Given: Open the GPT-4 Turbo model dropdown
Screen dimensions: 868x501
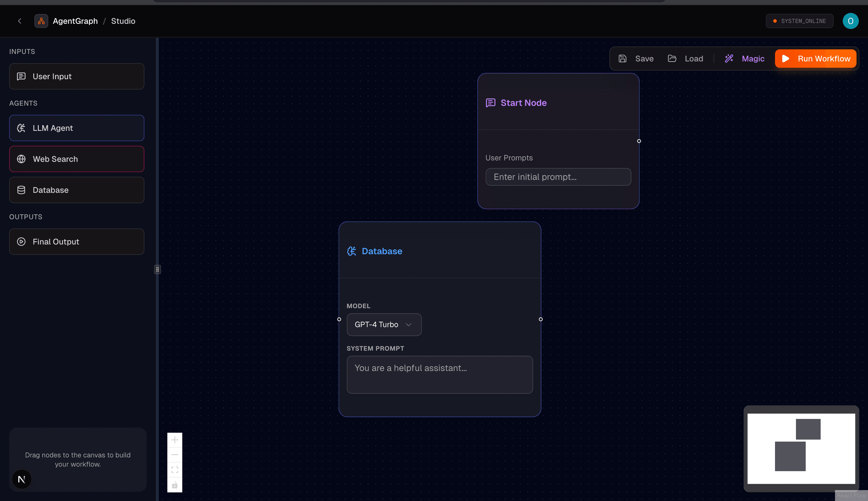Looking at the screenshot, I should click(x=384, y=325).
